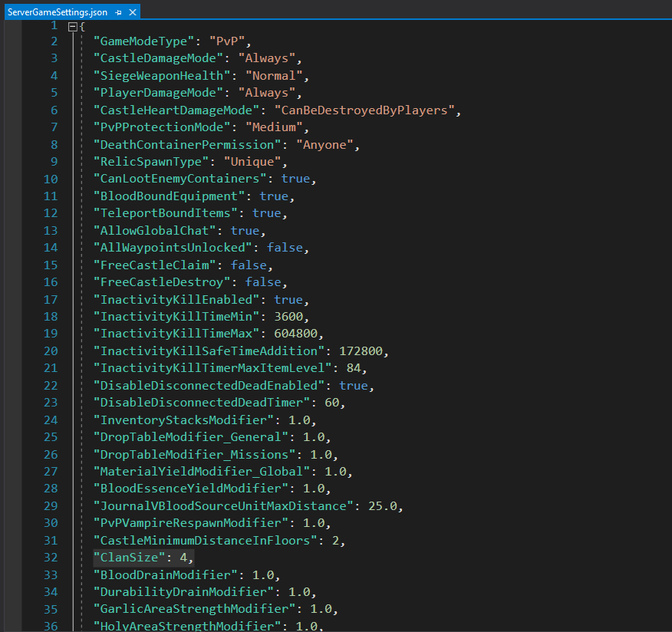Screen dimensions: 672x632
Task: Pin the ServerGameSettings.json tab
Action: coord(117,13)
